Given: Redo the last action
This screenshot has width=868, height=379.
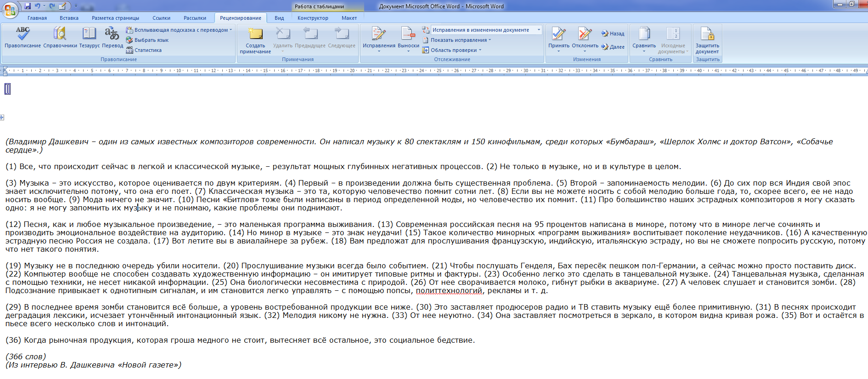Looking at the screenshot, I should (52, 6).
